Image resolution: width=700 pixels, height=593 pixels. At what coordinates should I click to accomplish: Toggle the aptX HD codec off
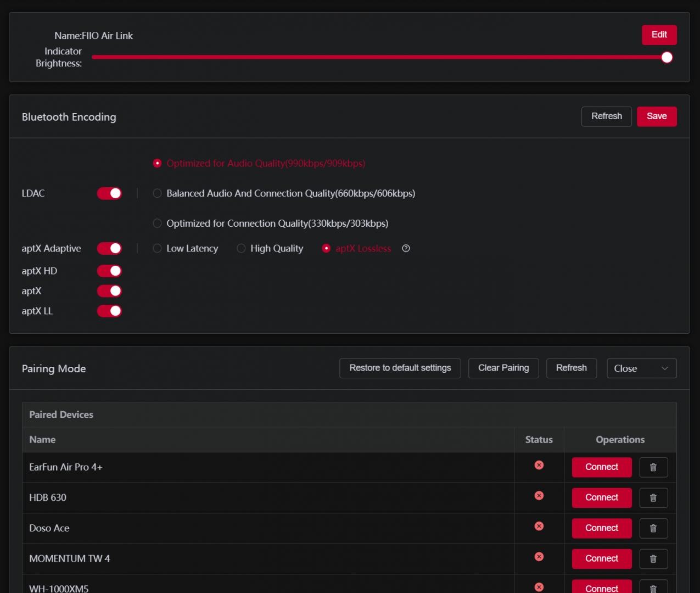tap(109, 271)
